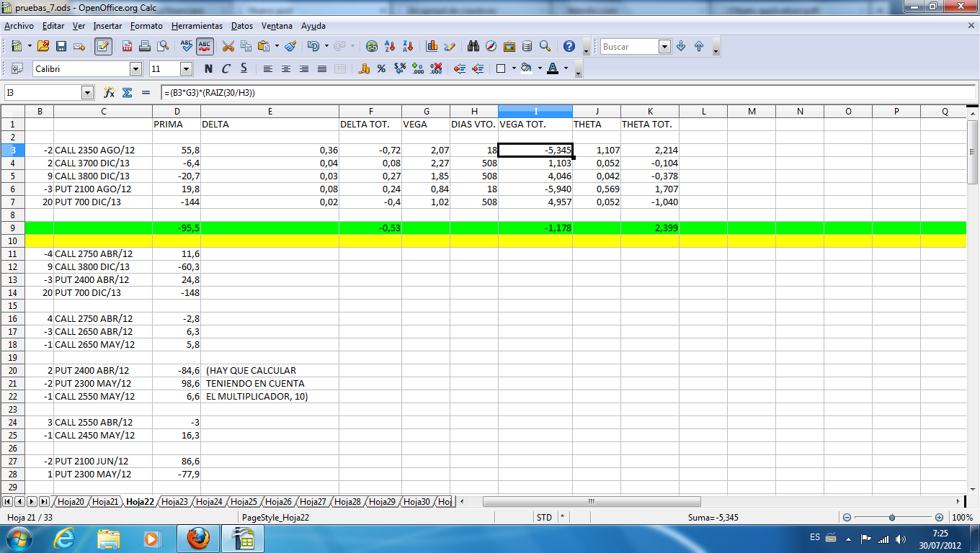980x553 pixels.
Task: Sort ascending A to Z icon
Action: pos(390,46)
